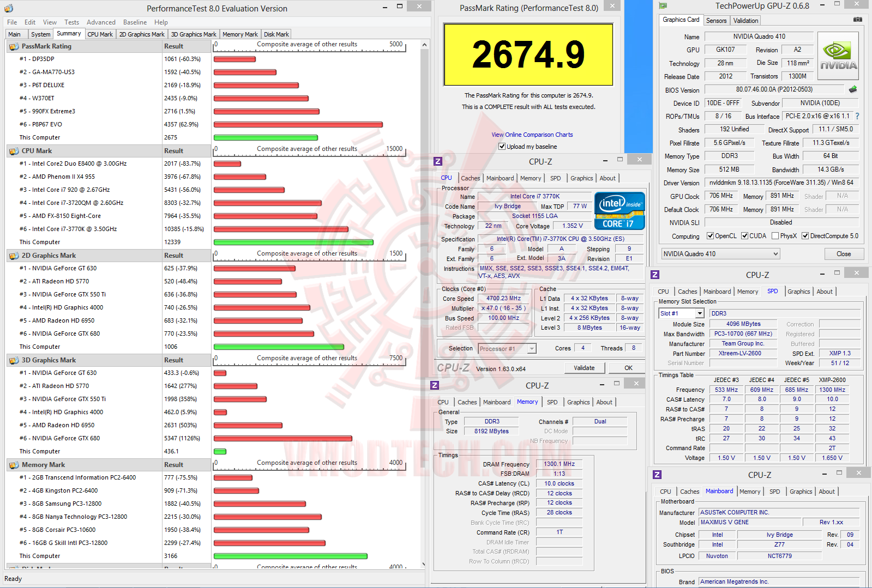Image resolution: width=872 pixels, height=588 pixels.
Task: Open the Slot #1 memory slot dropdown
Action: pos(682,313)
